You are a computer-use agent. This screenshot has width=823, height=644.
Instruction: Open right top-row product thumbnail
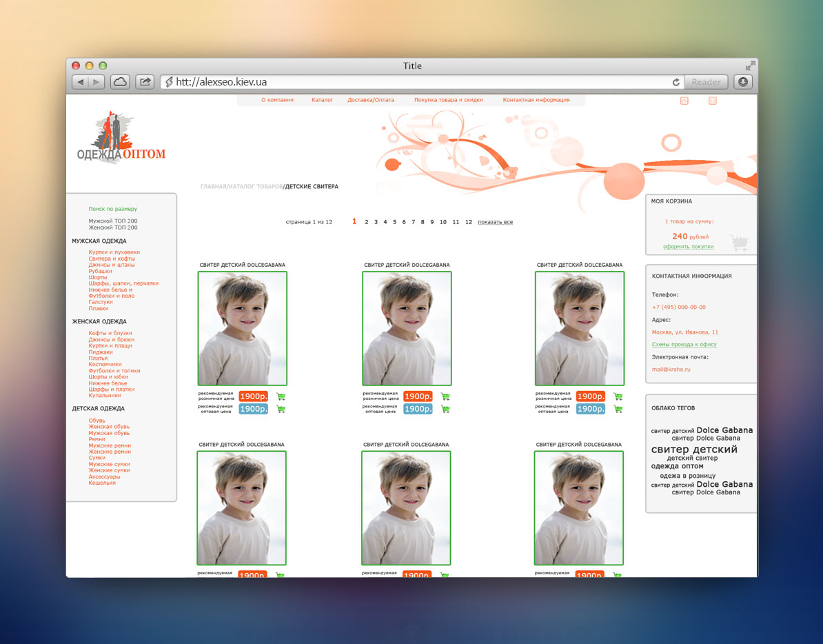580,329
